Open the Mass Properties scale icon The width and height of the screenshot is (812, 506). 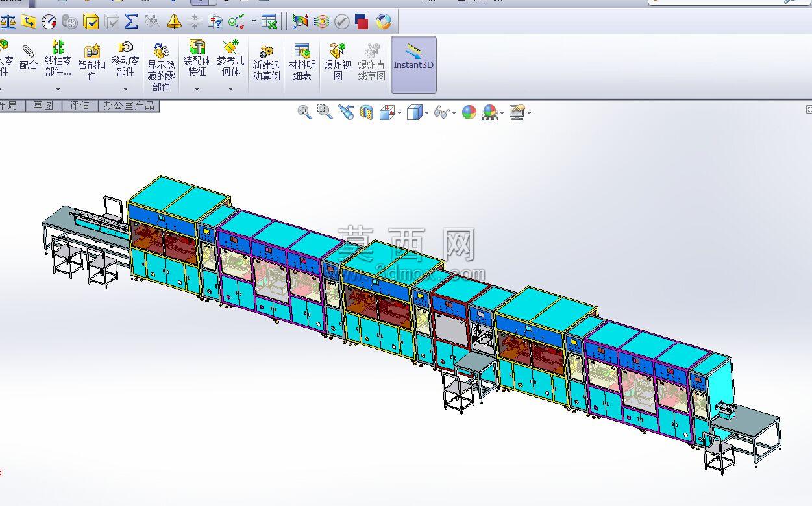7,22
